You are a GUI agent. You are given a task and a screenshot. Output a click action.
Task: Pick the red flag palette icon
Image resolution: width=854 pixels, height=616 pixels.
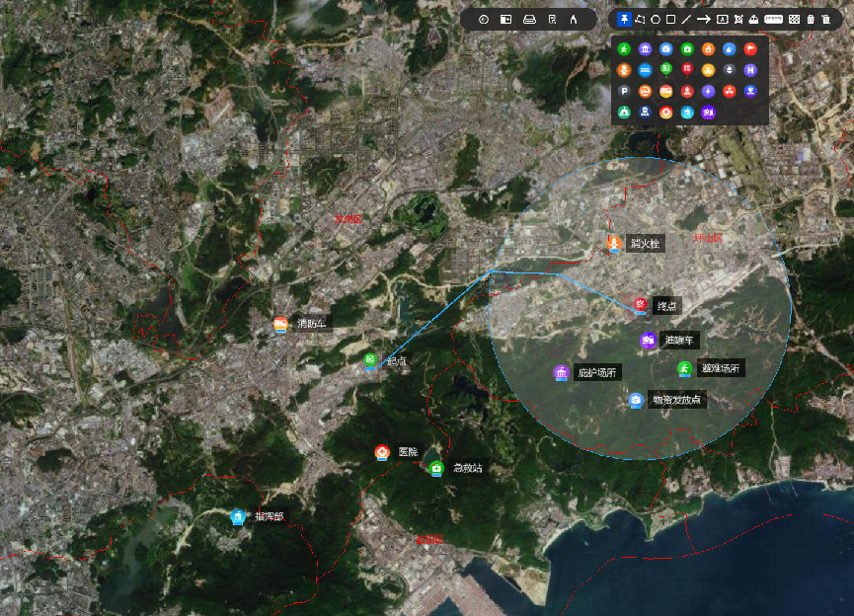point(750,49)
